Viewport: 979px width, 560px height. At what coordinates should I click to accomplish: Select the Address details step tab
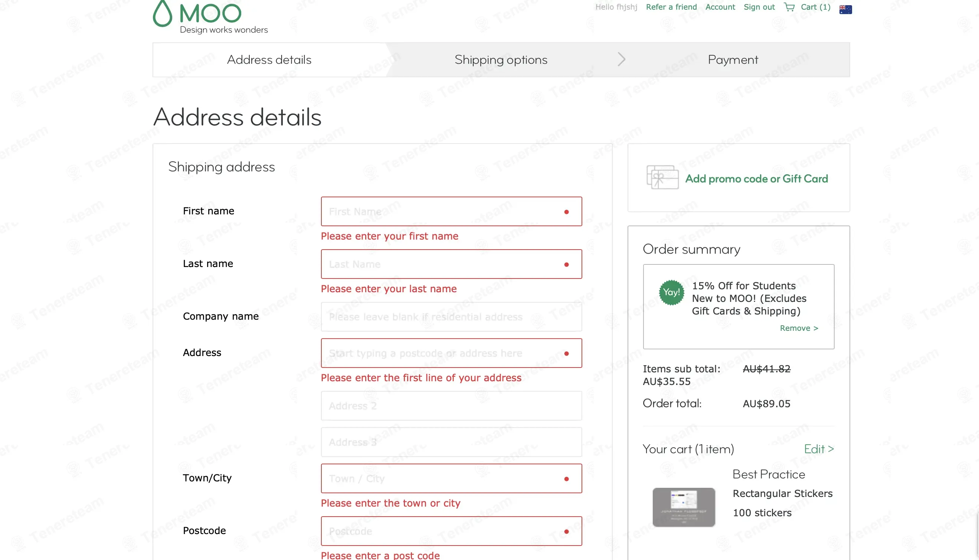point(269,60)
